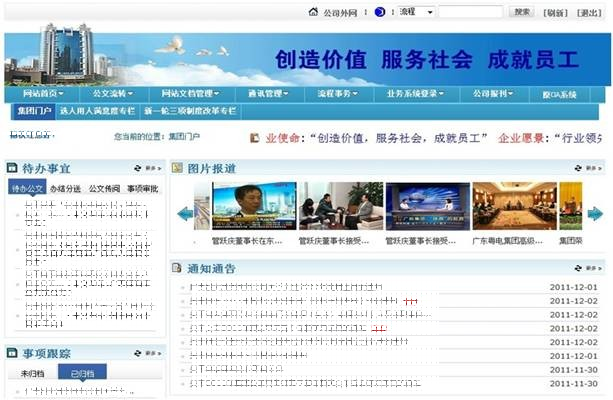The width and height of the screenshot is (613, 400).
Task: Click the home house icon in top bar
Action: pos(313,12)
